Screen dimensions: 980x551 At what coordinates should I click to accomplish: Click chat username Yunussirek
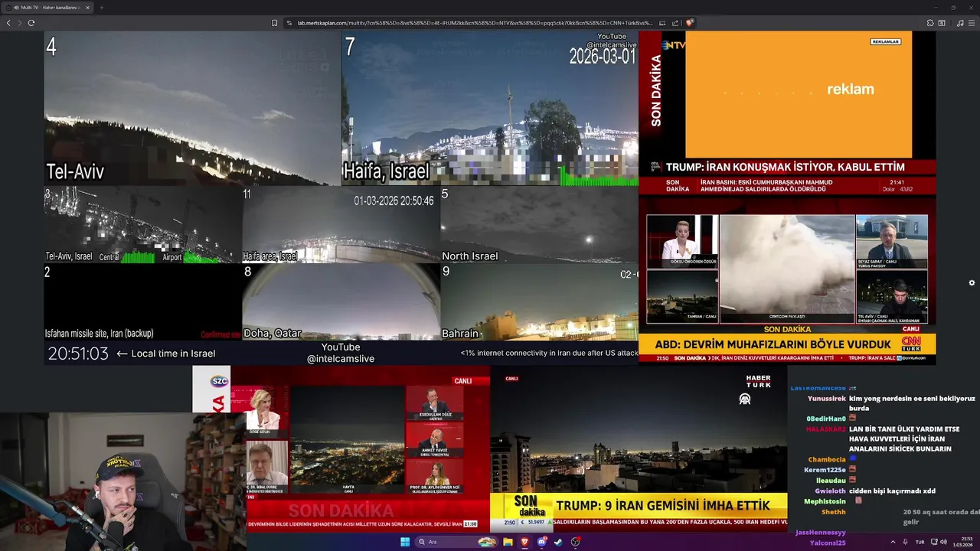coord(826,399)
